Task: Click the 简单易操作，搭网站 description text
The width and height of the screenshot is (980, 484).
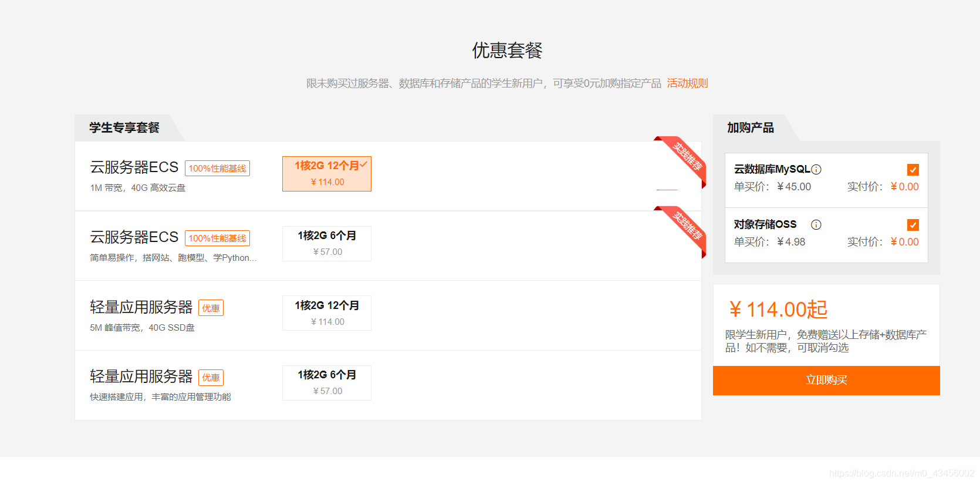Action: [173, 258]
